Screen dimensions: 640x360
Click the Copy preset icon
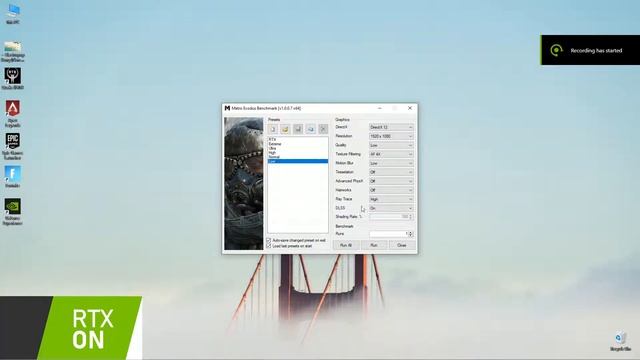coord(311,129)
